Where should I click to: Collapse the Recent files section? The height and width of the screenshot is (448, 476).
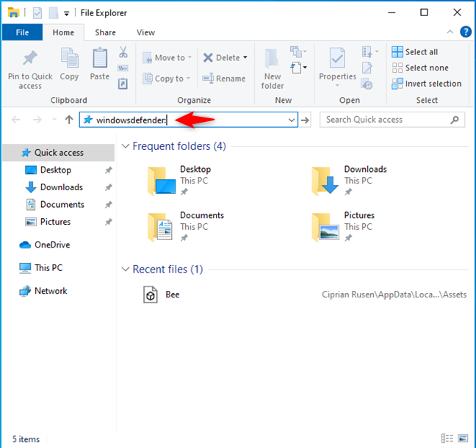[x=126, y=270]
